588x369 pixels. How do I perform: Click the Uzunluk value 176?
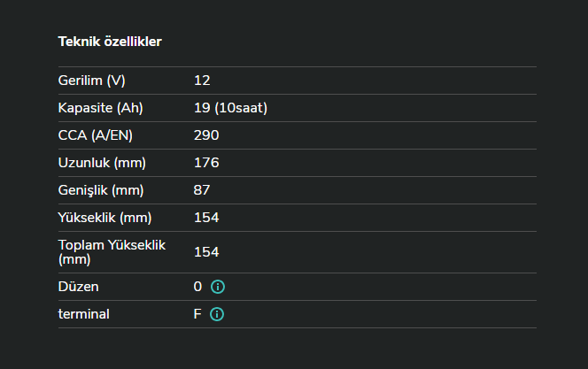coord(206,163)
